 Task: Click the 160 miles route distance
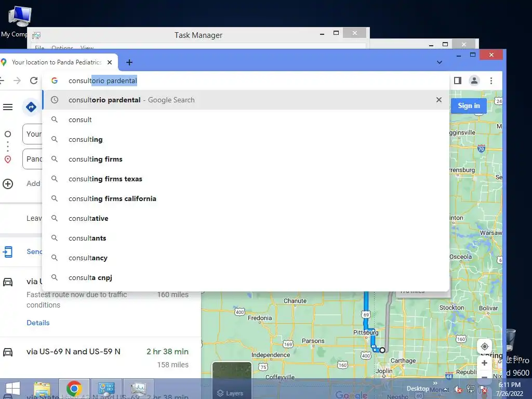coord(172,295)
